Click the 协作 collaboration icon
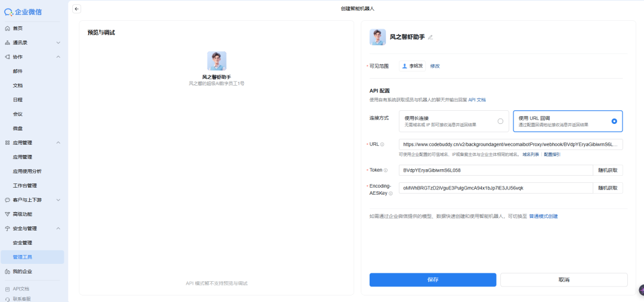 7,57
